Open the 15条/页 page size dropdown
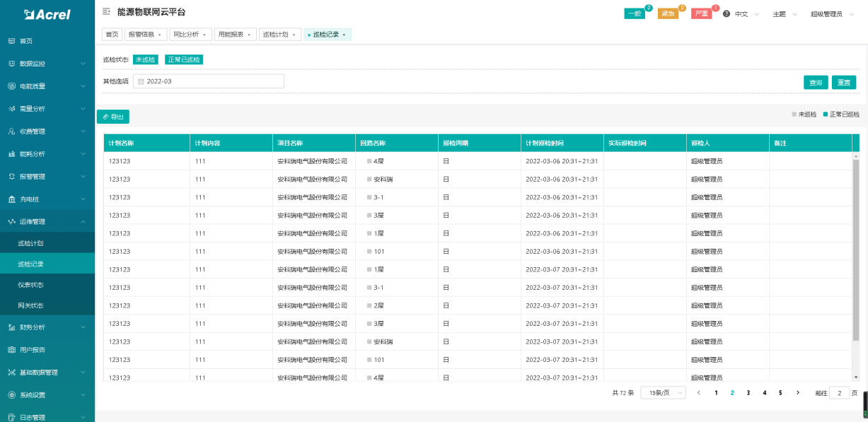This screenshot has width=868, height=422. pyautogui.click(x=663, y=392)
